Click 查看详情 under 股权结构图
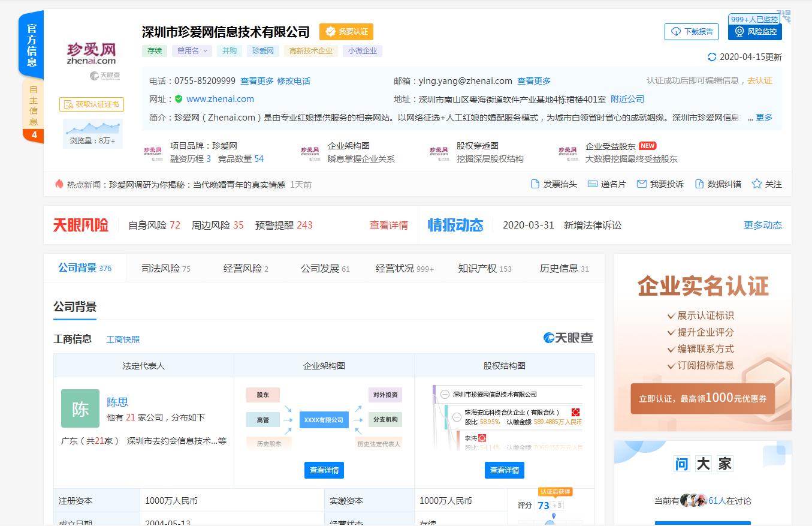812x526 pixels. coord(504,470)
